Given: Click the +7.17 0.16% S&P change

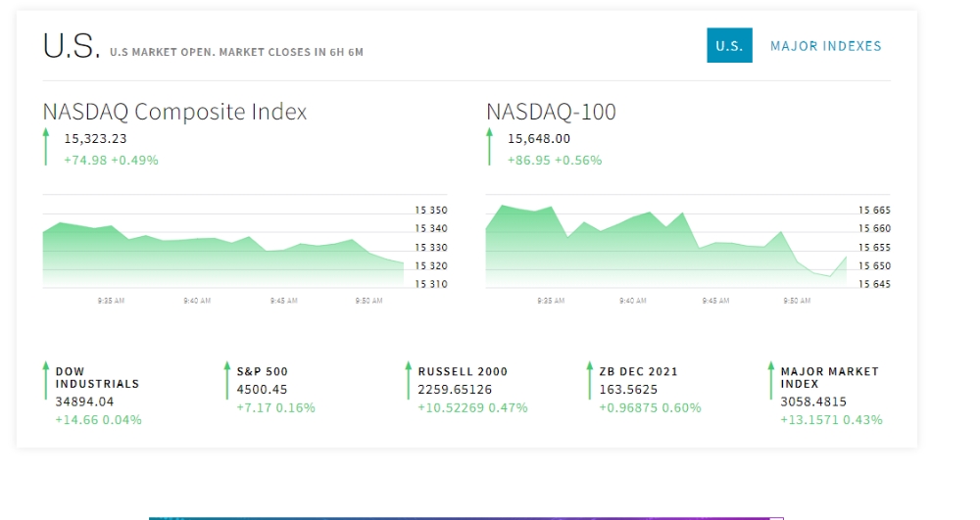Looking at the screenshot, I should click(275, 408).
